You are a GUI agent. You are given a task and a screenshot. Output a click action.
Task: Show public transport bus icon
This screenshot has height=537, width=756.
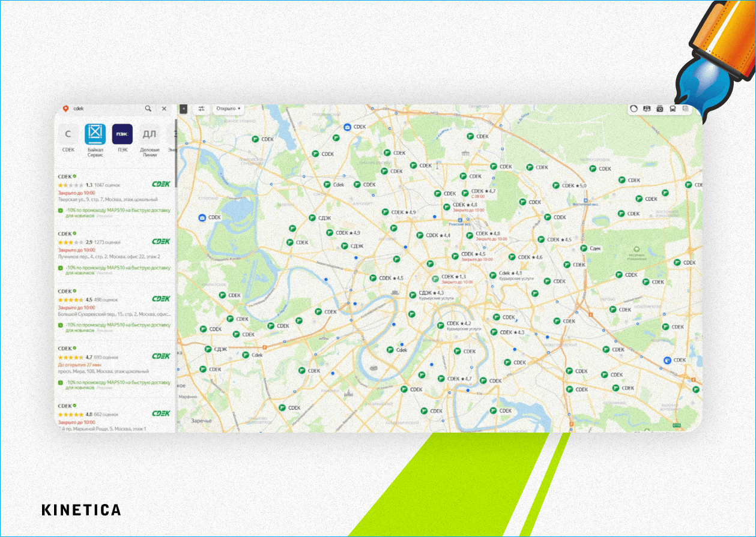(x=673, y=109)
